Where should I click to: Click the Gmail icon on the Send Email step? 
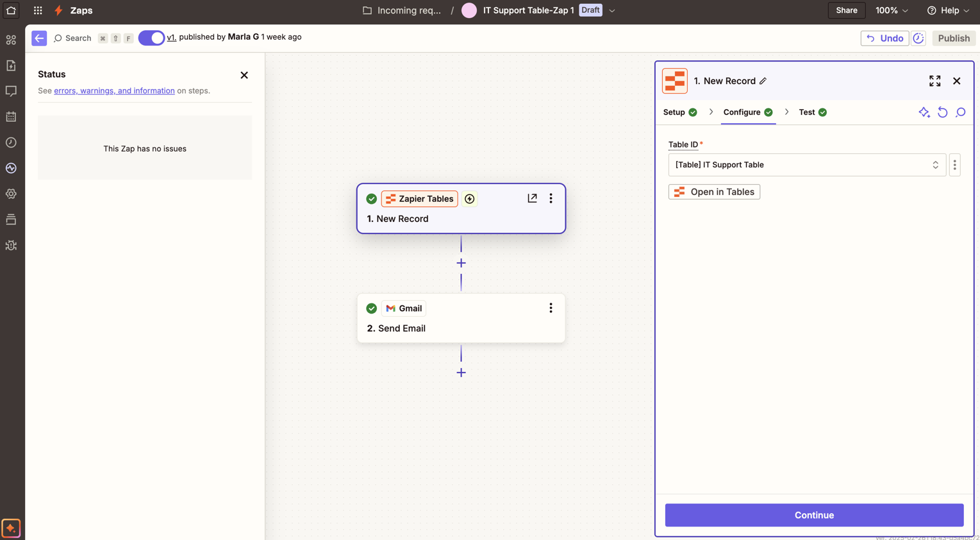pos(391,308)
